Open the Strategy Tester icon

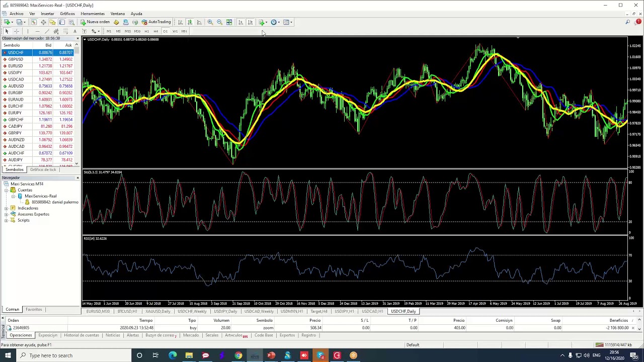pyautogui.click(x=71, y=22)
